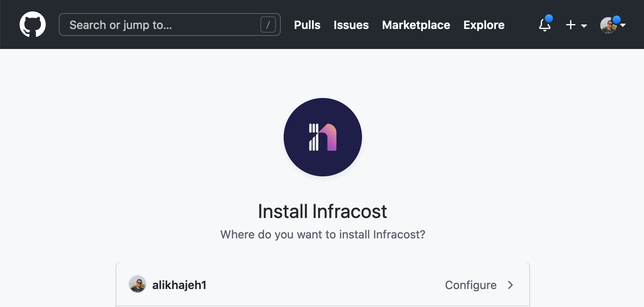The image size is (644, 307).
Task: Click the GitHub Octocat logo
Action: pos(33,24)
